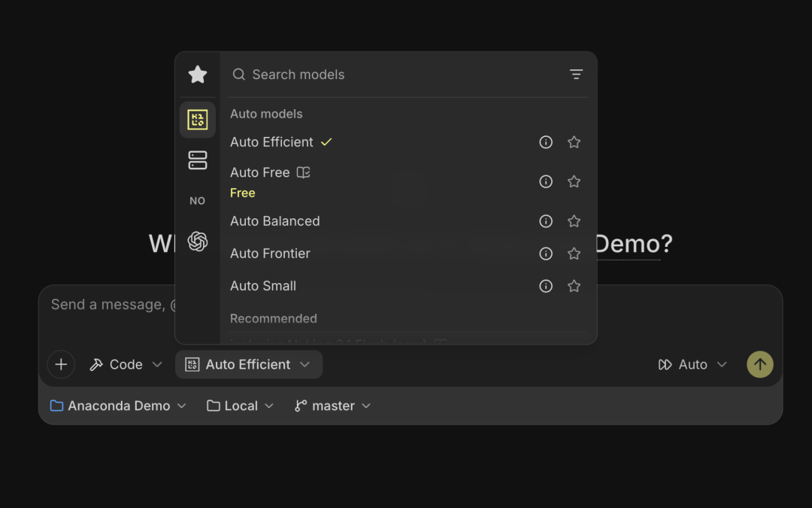Image resolution: width=812 pixels, height=508 pixels.
Task: Select the NO provider sidebar item
Action: pyautogui.click(x=197, y=201)
